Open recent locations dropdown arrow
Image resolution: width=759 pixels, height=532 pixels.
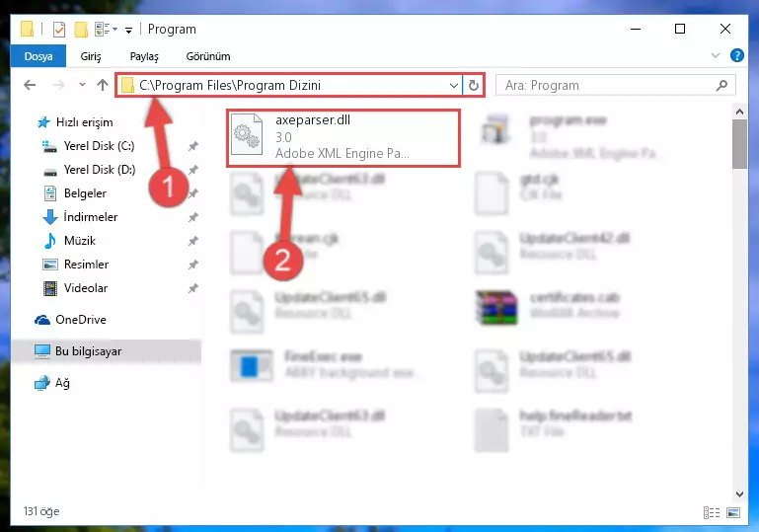82,85
